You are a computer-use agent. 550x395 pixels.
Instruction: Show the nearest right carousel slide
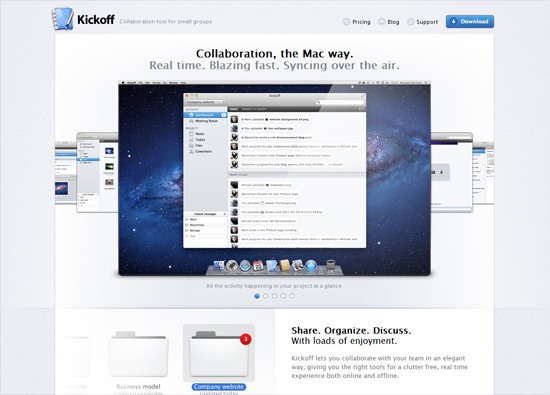pos(452,172)
